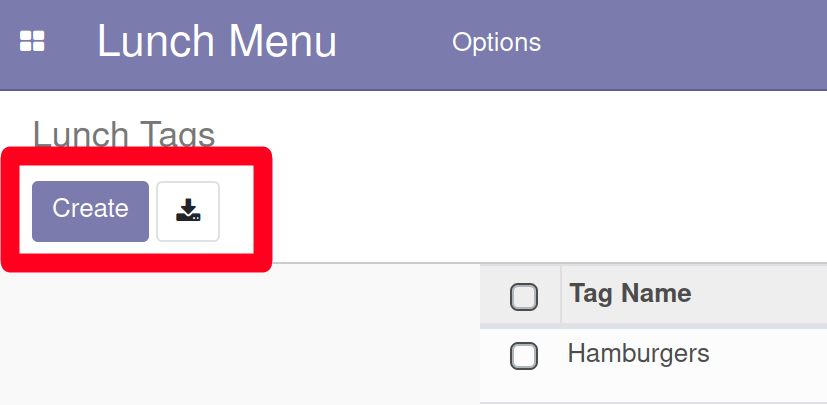This screenshot has height=405, width=827.
Task: Open the Hamburgers tag record
Action: click(638, 353)
